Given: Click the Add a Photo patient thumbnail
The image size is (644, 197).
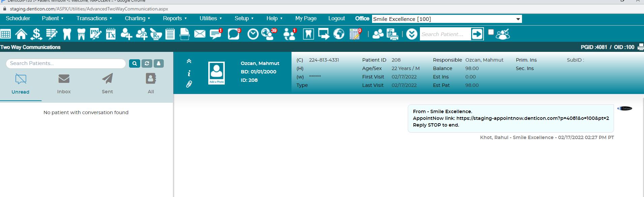Looking at the screenshot, I should [x=216, y=73].
